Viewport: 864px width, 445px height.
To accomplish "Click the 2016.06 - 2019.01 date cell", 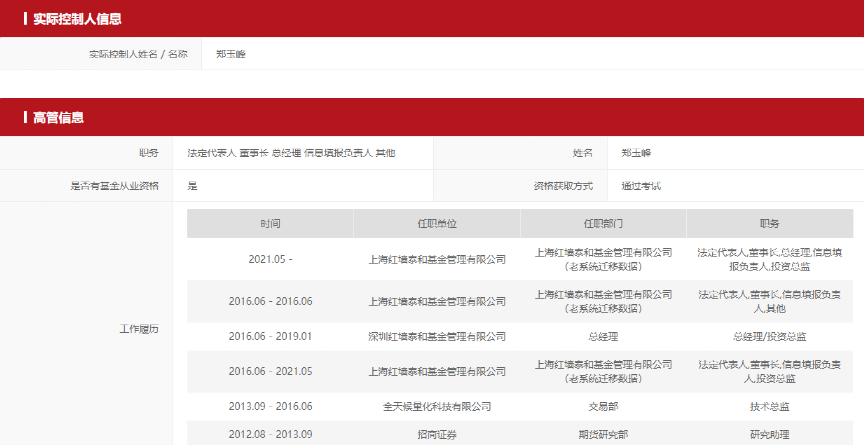I will pyautogui.click(x=270, y=337).
